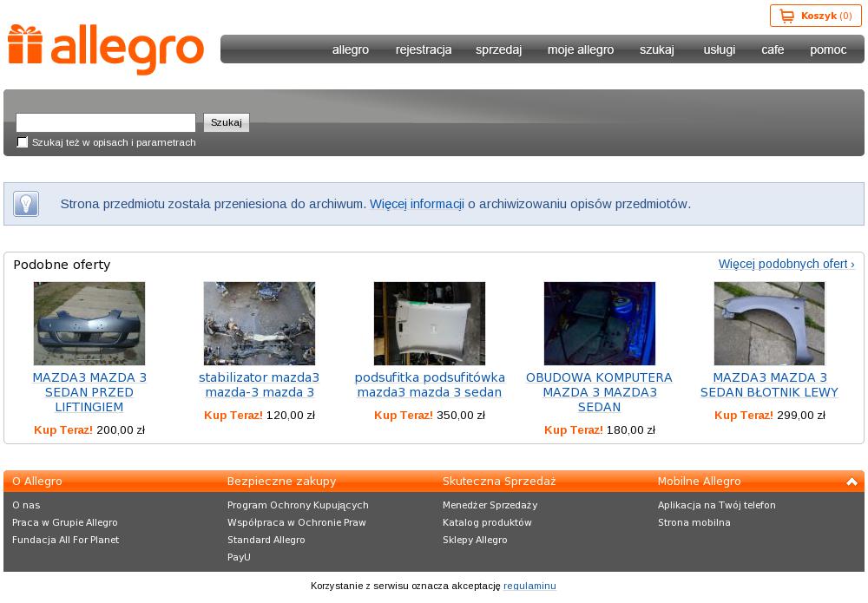Open 'Katalog produktów' footer link
The height and width of the screenshot is (603, 868).
[x=487, y=522]
